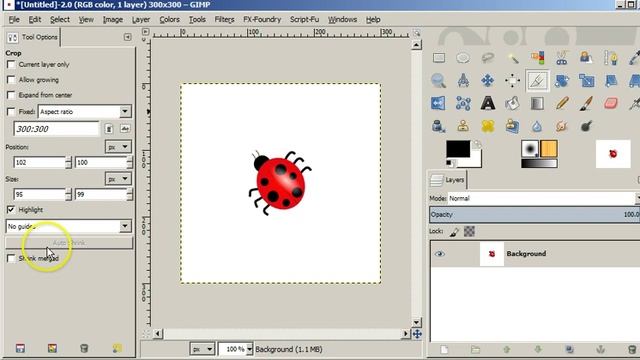640x360 pixels.
Task: Uncheck the Highlight checkbox
Action: [x=11, y=210]
